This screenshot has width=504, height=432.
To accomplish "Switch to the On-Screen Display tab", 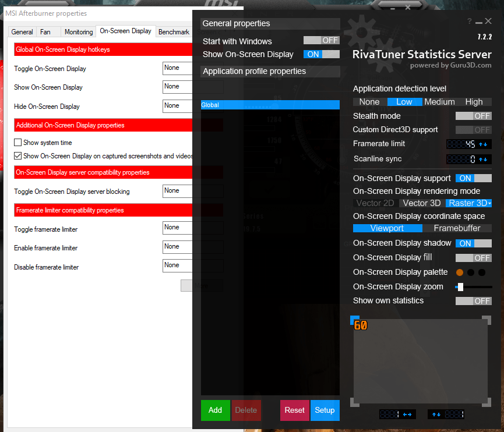I will pos(126,31).
